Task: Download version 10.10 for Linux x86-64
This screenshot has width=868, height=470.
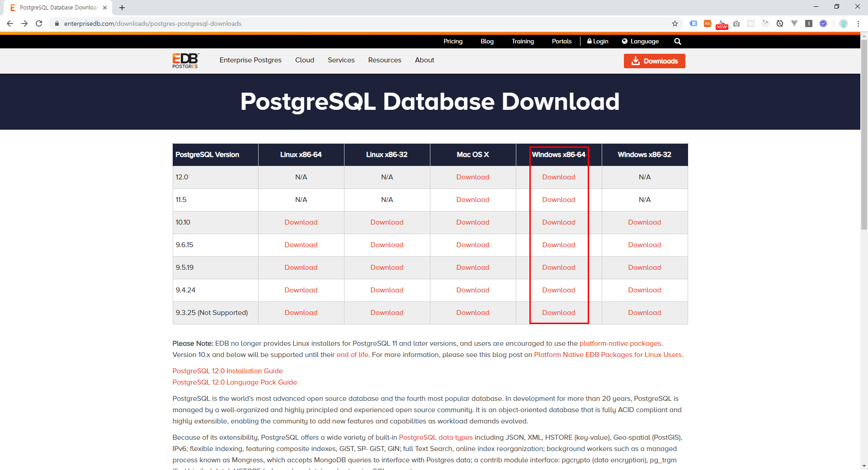Action: pos(301,222)
